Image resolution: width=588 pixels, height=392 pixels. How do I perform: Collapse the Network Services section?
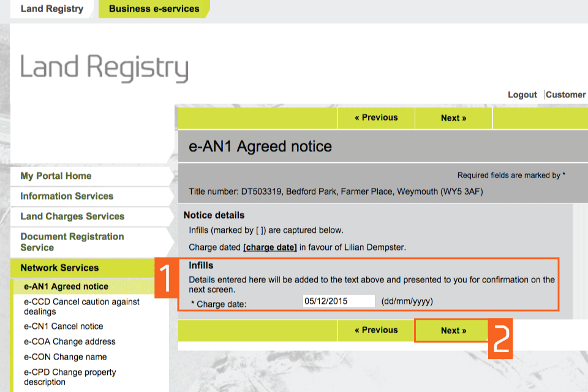pyautogui.click(x=59, y=268)
